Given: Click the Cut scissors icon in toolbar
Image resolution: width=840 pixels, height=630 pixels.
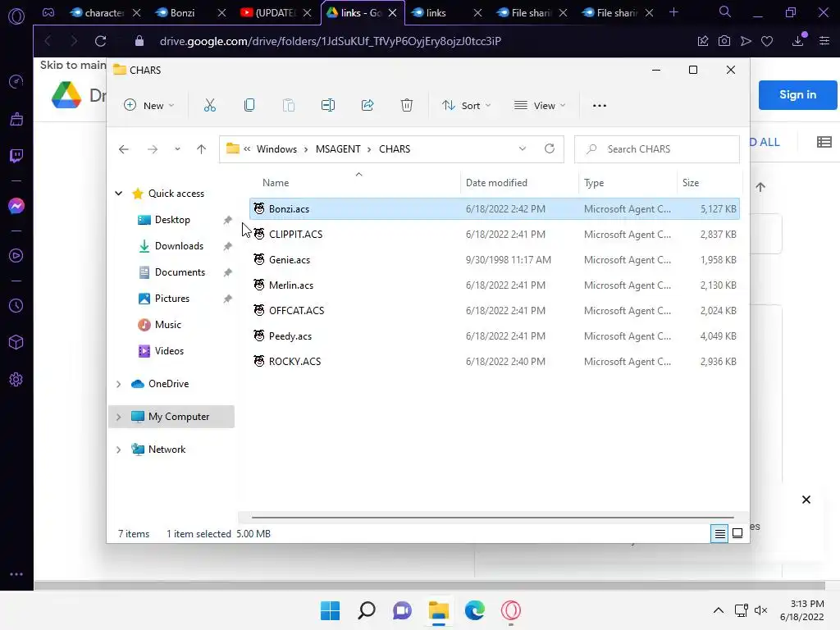Looking at the screenshot, I should (x=209, y=106).
